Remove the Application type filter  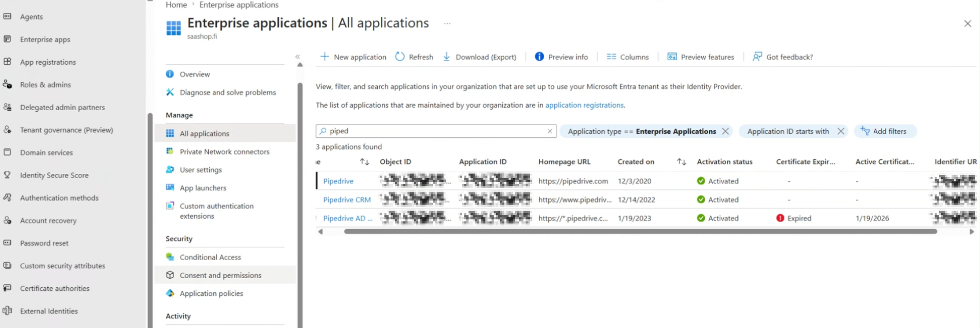coord(725,131)
